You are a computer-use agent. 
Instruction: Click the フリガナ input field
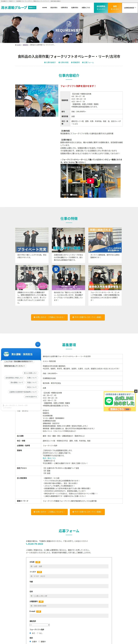[69, 576]
